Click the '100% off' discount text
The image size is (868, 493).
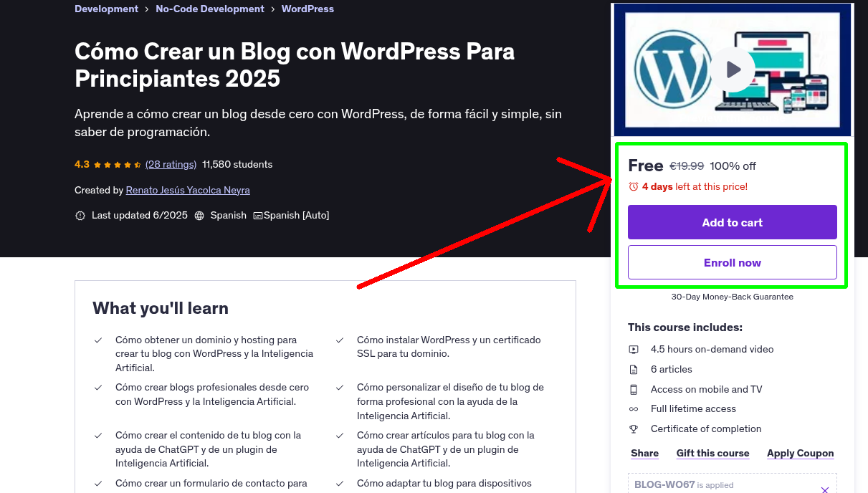(733, 166)
